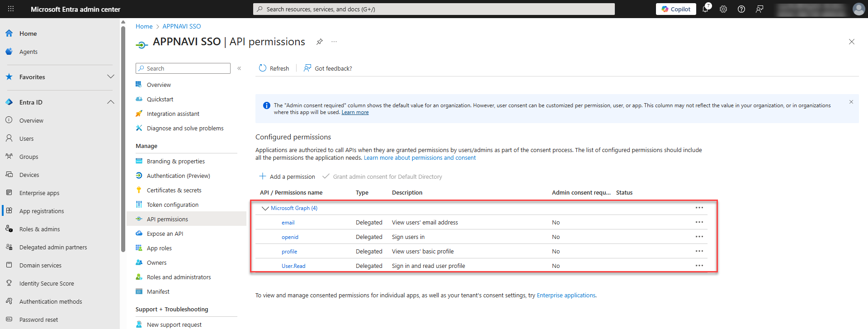Open Entra ID Overview

(x=31, y=121)
